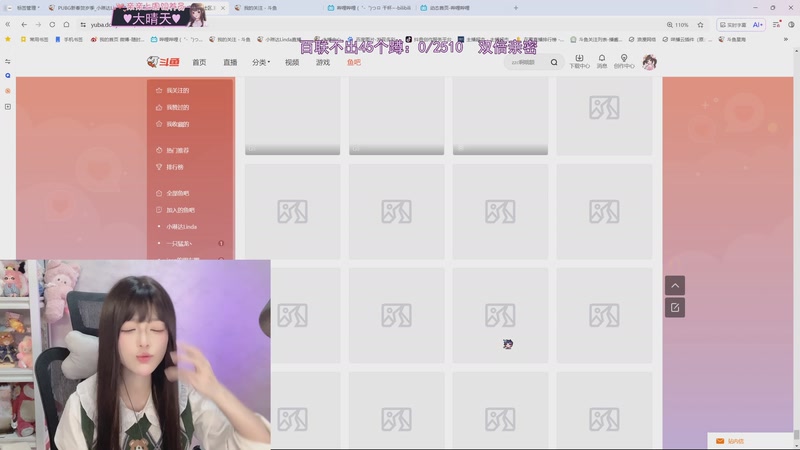Open the 哔哩哔哩 bookmark in bookmarks bar
The height and width of the screenshot is (450, 800).
177,39
